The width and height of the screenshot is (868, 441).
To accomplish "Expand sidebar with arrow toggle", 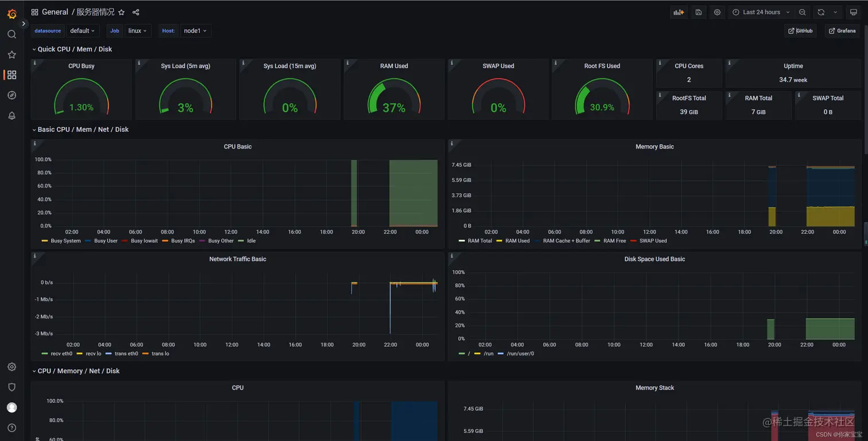I will [x=24, y=24].
